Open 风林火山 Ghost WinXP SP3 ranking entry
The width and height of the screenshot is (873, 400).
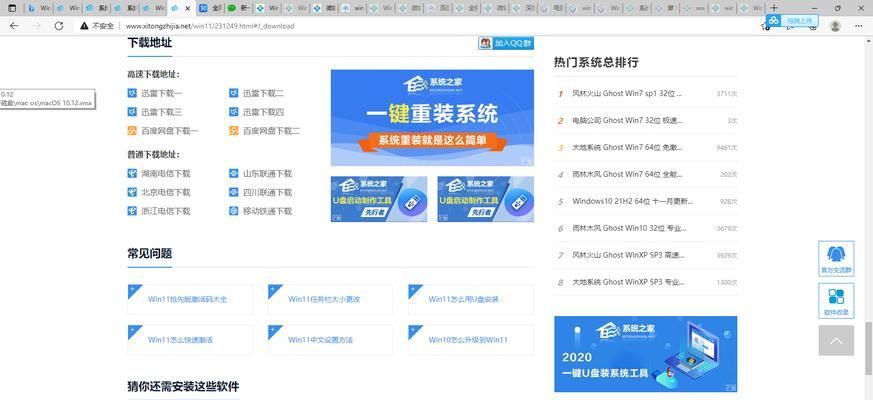tap(628, 255)
